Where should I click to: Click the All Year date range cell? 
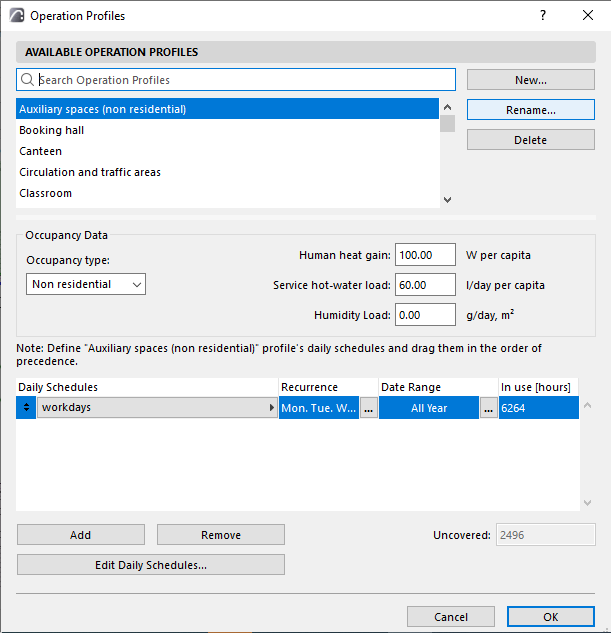(429, 408)
